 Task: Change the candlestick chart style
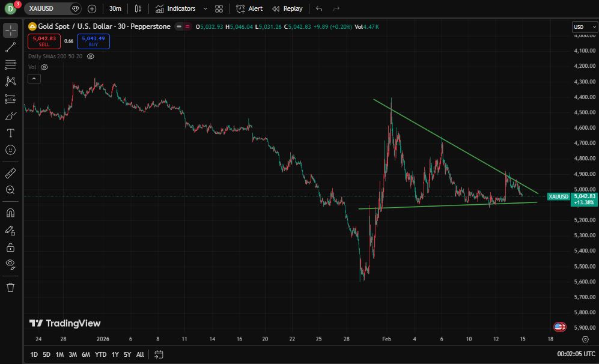coord(138,8)
